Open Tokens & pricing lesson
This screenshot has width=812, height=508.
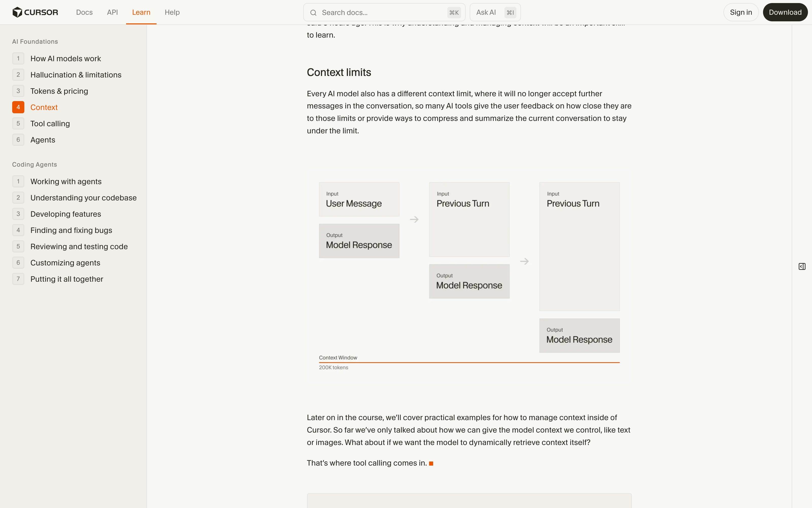(x=50, y=91)
